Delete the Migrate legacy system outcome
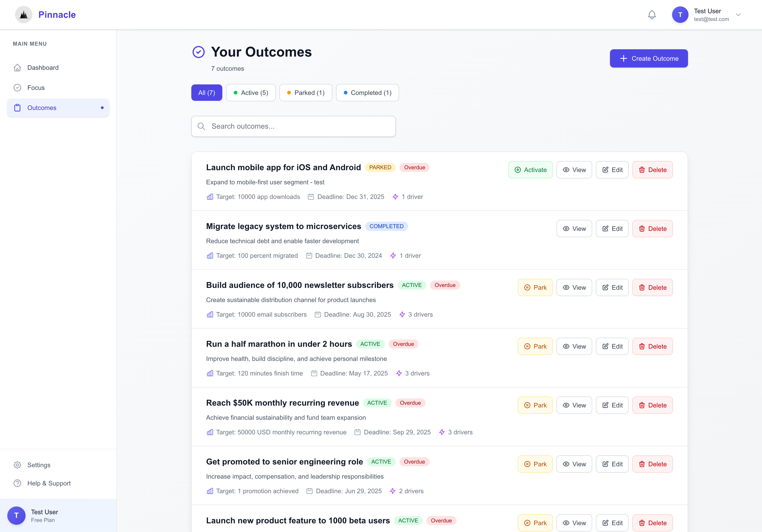The height and width of the screenshot is (532, 762). coord(652,229)
